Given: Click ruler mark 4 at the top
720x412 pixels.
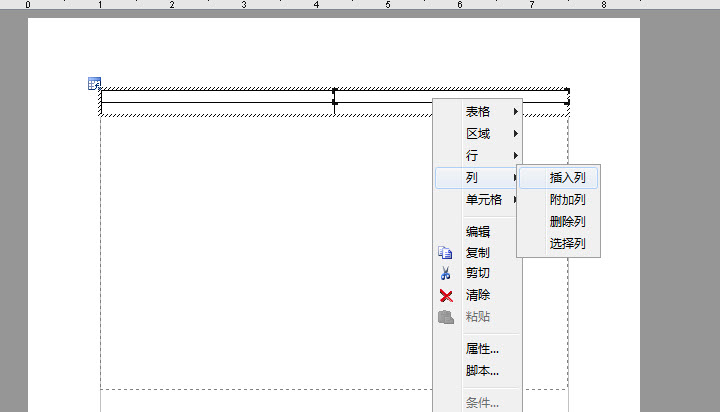Looking at the screenshot, I should point(316,5).
